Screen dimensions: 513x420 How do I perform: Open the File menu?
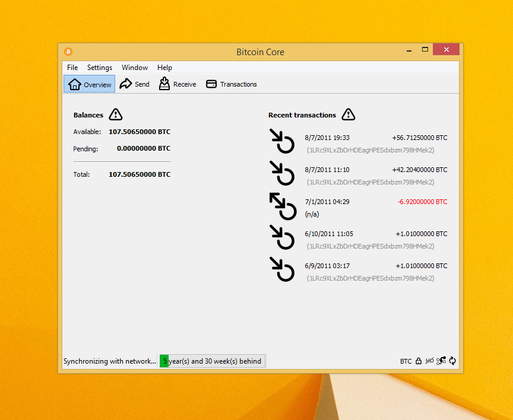pos(72,68)
